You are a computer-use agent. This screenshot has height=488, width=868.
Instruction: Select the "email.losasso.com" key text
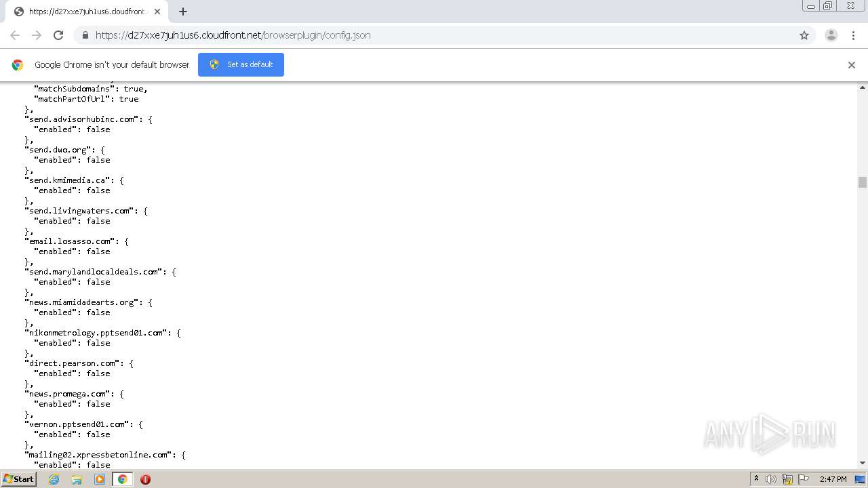71,241
